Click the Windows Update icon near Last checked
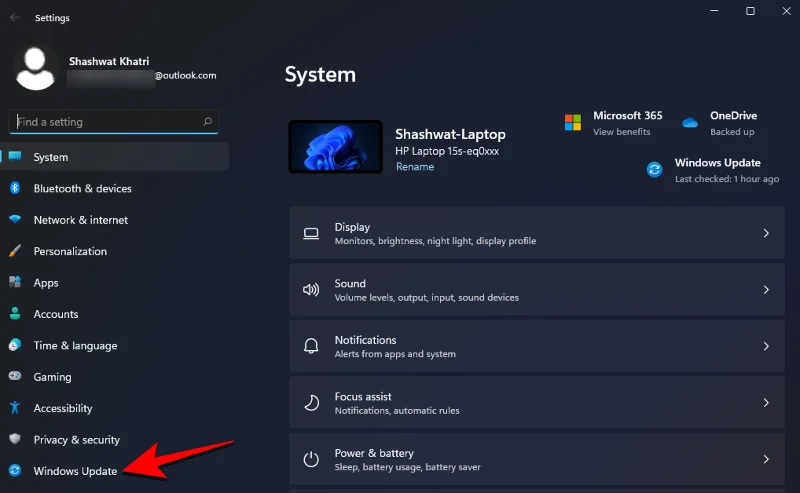The width and height of the screenshot is (800, 493). (x=654, y=169)
